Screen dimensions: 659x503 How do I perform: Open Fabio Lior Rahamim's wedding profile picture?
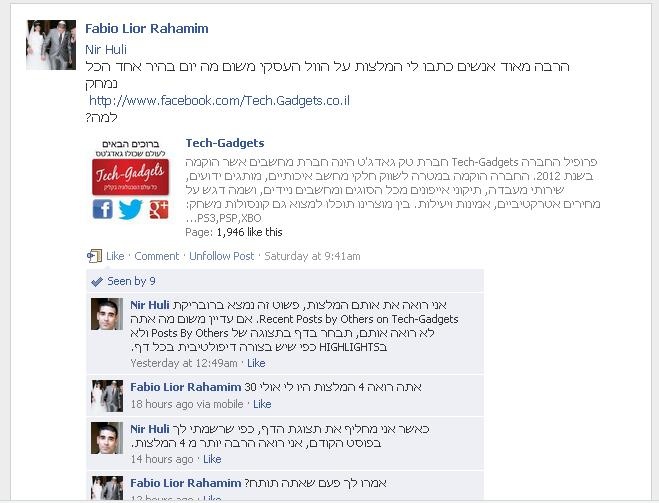[51, 45]
